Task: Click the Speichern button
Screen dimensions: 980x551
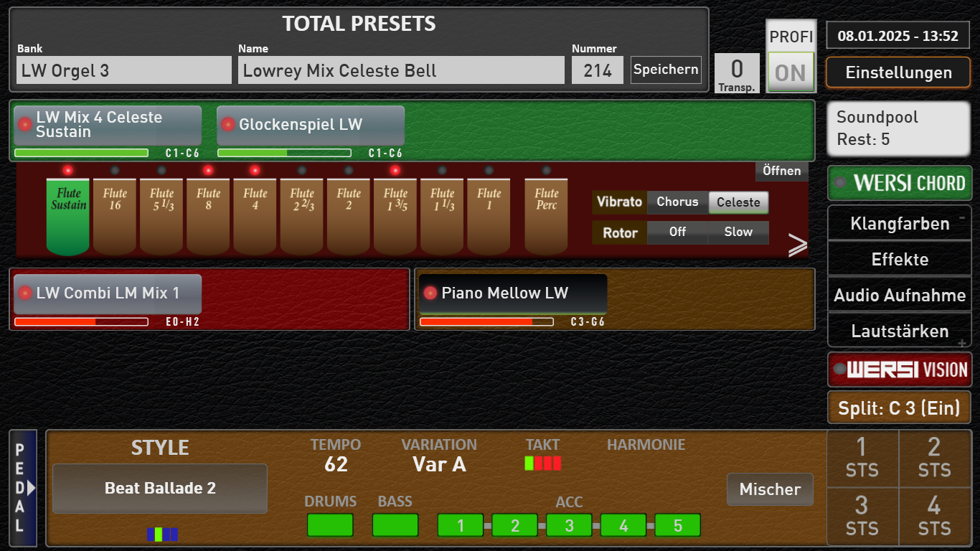Action: (x=666, y=70)
